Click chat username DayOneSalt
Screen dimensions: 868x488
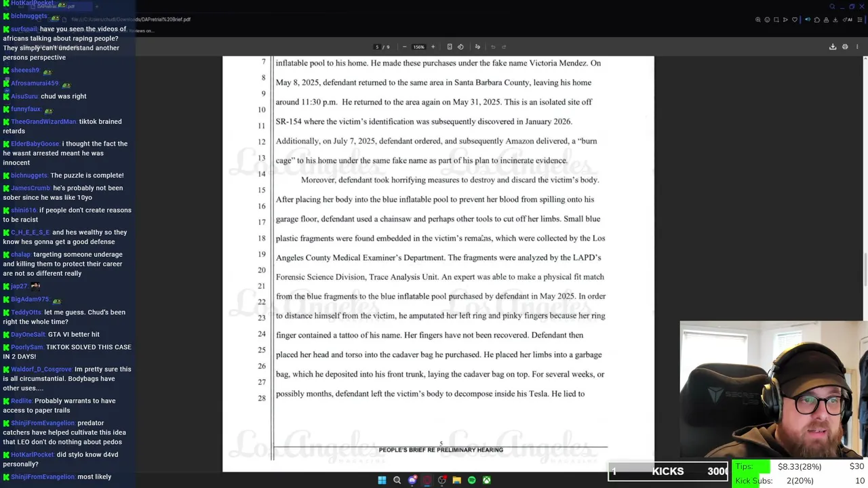pos(28,334)
